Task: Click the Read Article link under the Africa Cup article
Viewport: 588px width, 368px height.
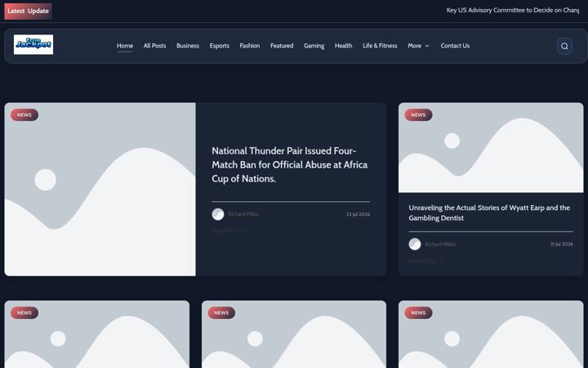Action: (229, 230)
